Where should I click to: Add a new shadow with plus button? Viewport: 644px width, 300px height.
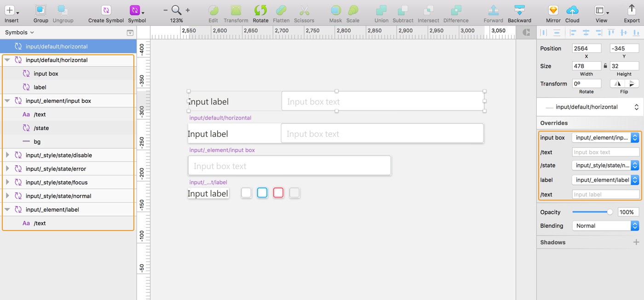pos(636,242)
